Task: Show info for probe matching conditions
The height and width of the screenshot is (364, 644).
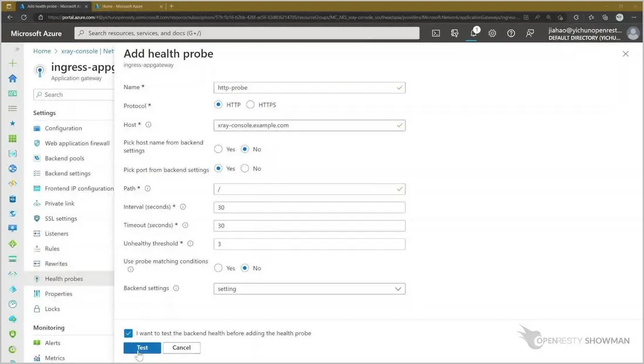Action: pyautogui.click(x=131, y=269)
